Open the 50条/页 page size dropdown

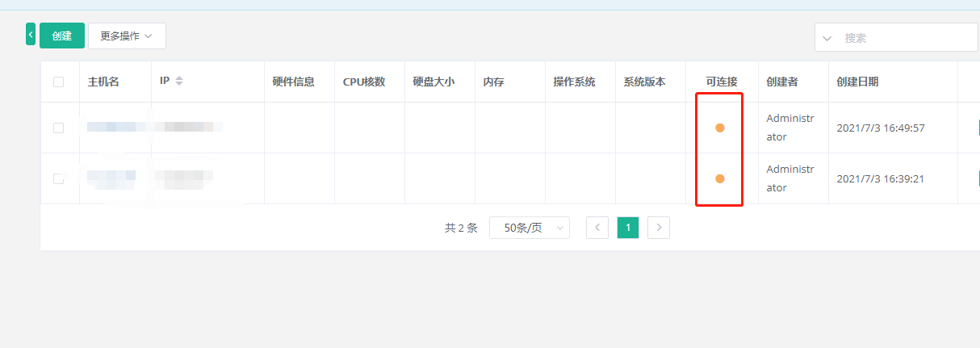point(530,228)
